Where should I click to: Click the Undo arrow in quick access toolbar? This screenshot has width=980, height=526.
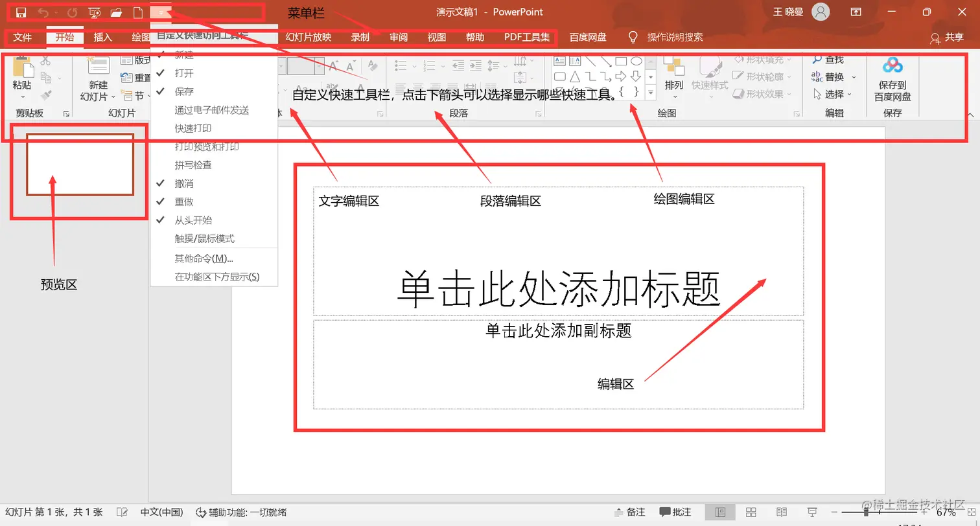pos(43,12)
